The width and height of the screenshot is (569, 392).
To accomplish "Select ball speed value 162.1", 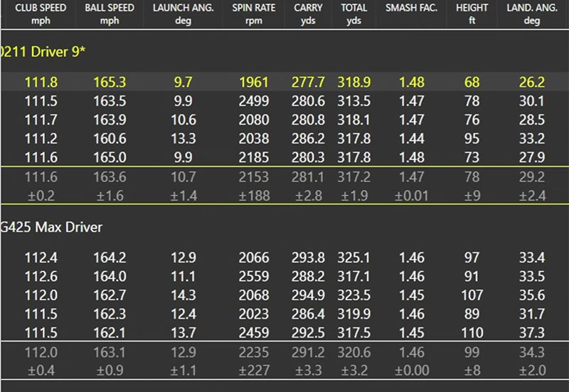I will click(x=110, y=333).
